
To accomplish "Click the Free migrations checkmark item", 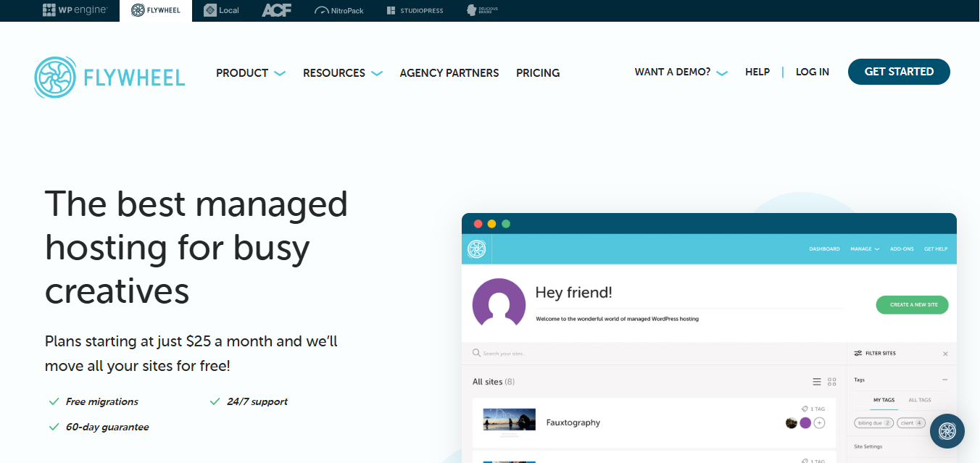I will [x=94, y=401].
